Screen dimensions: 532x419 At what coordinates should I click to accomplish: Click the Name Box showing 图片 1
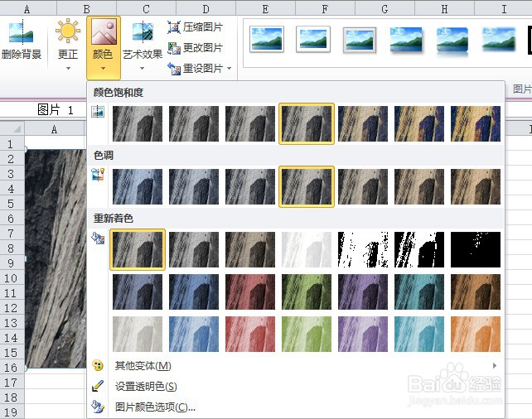point(43,110)
